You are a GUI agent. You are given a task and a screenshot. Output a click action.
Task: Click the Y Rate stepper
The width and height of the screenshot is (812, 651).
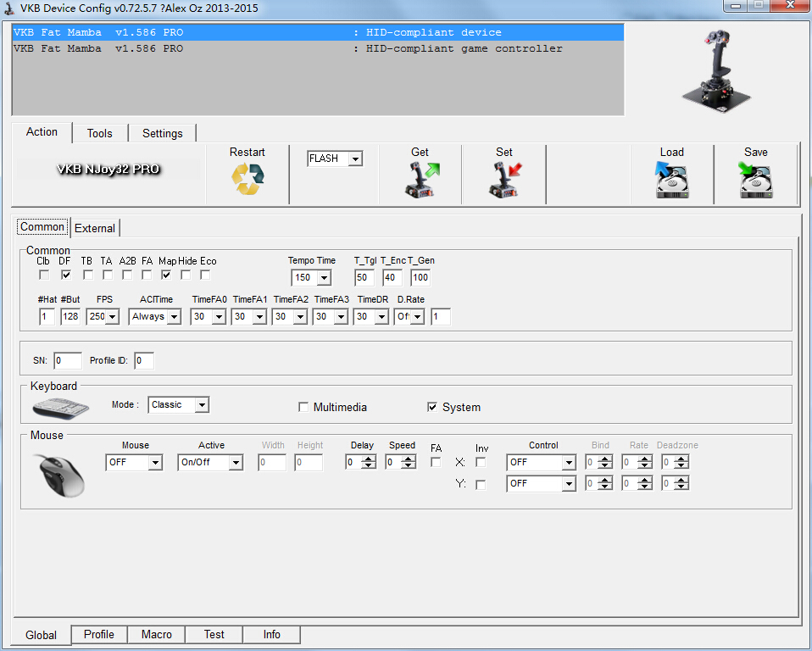click(645, 484)
